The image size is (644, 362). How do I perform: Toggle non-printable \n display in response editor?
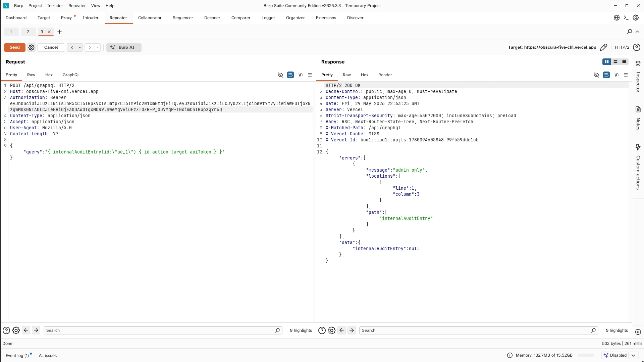coord(616,75)
